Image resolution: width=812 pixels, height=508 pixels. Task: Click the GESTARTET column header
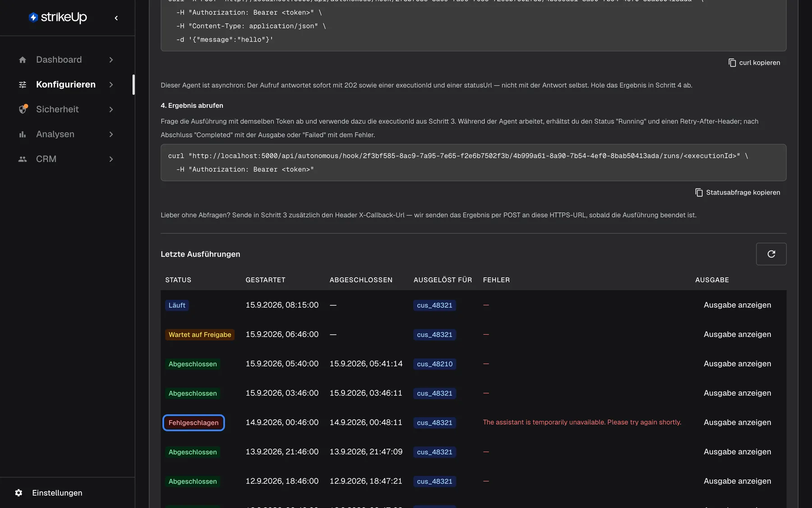(265, 280)
